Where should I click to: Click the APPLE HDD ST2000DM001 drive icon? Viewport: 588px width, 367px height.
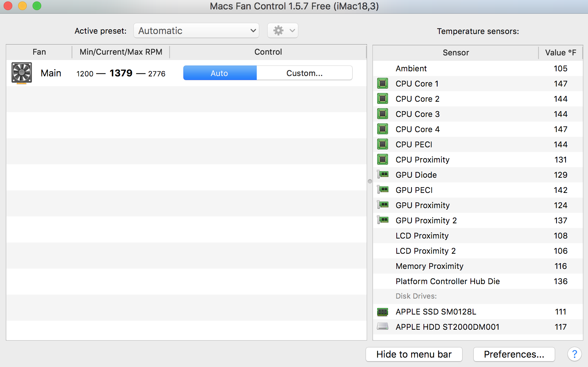383,327
